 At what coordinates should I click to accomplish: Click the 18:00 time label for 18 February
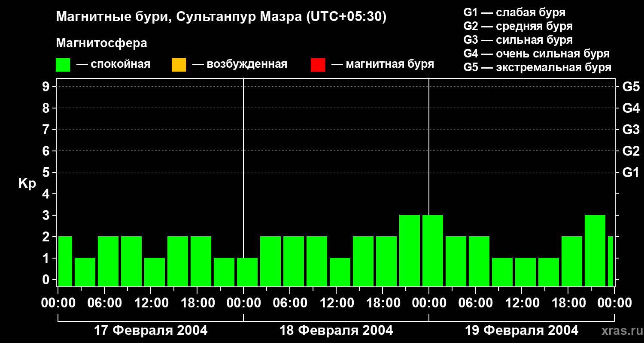pos(383,303)
